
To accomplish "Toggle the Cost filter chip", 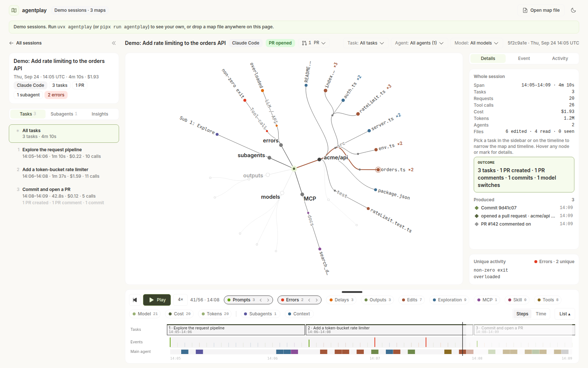I will tap(179, 314).
